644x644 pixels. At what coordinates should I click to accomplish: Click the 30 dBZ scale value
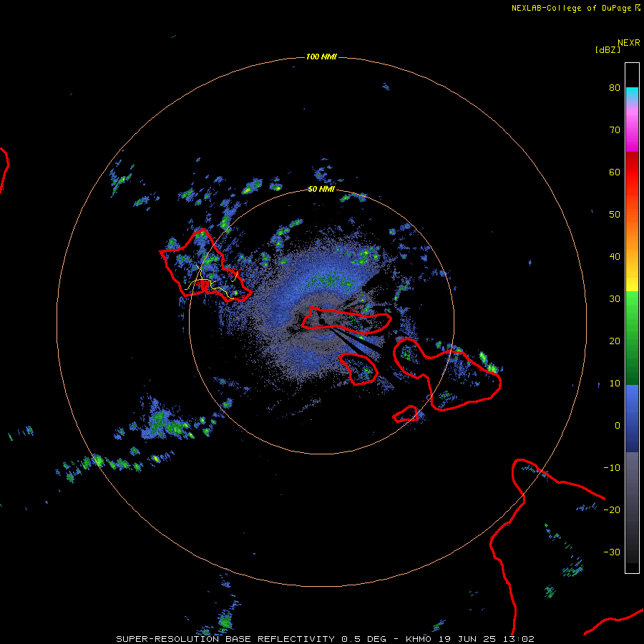click(x=615, y=298)
